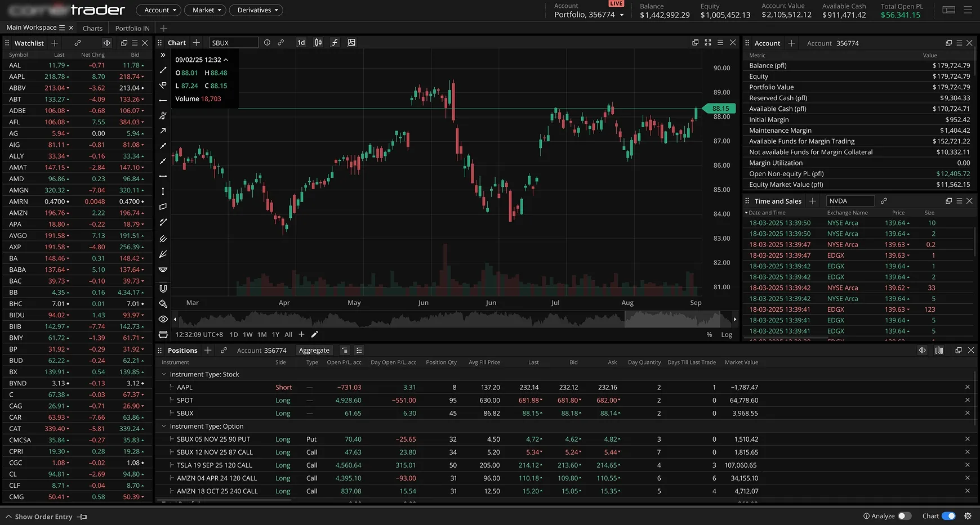Open the eye visibility tool in chart sidebar
980x525 pixels.
[163, 318]
